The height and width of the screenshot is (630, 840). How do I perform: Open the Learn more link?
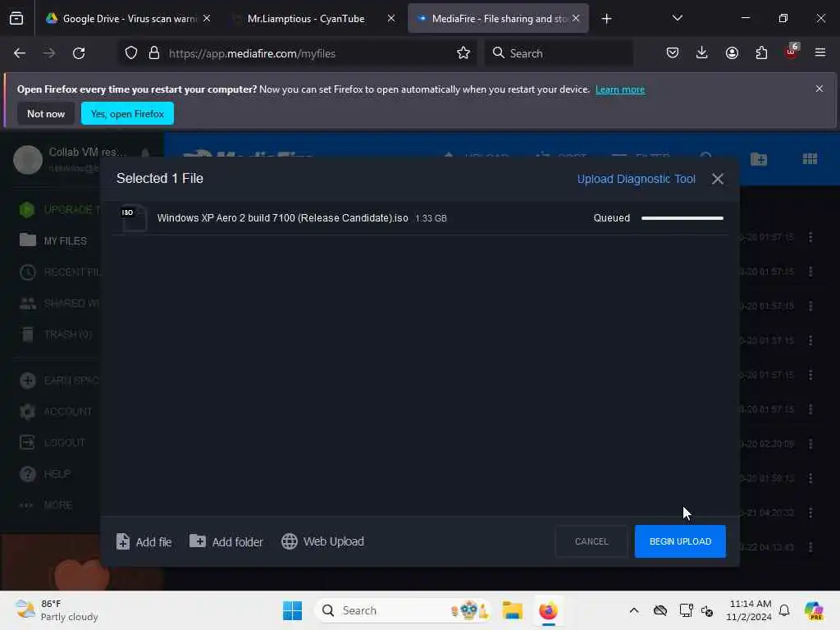[620, 89]
